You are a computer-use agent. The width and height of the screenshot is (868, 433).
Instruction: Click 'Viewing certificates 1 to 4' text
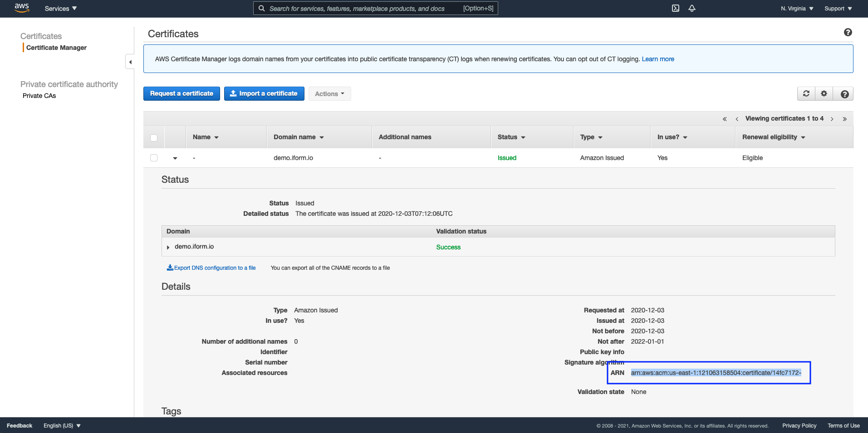point(784,118)
